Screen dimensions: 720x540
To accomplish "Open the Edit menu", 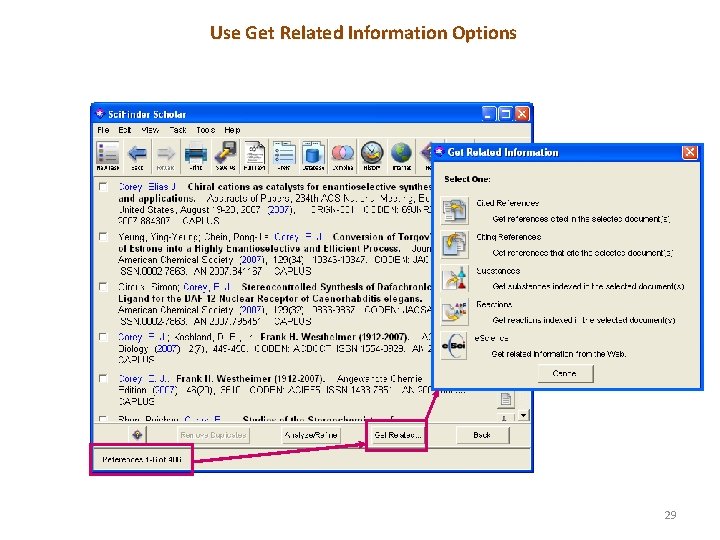I will 125,130.
